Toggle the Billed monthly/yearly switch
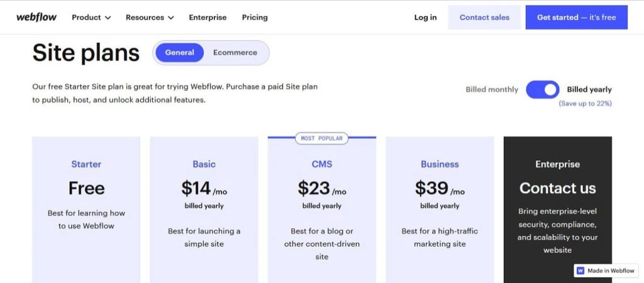Image resolution: width=644 pixels, height=283 pixels. pyautogui.click(x=543, y=89)
